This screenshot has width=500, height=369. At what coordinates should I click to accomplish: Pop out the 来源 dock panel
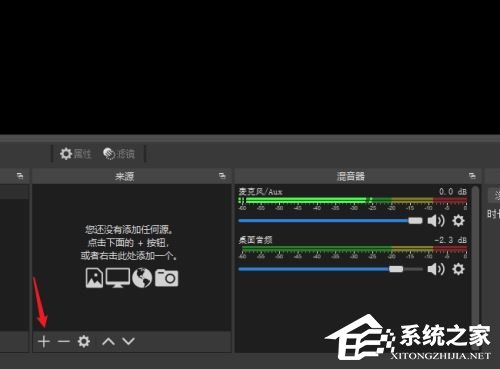(x=222, y=176)
